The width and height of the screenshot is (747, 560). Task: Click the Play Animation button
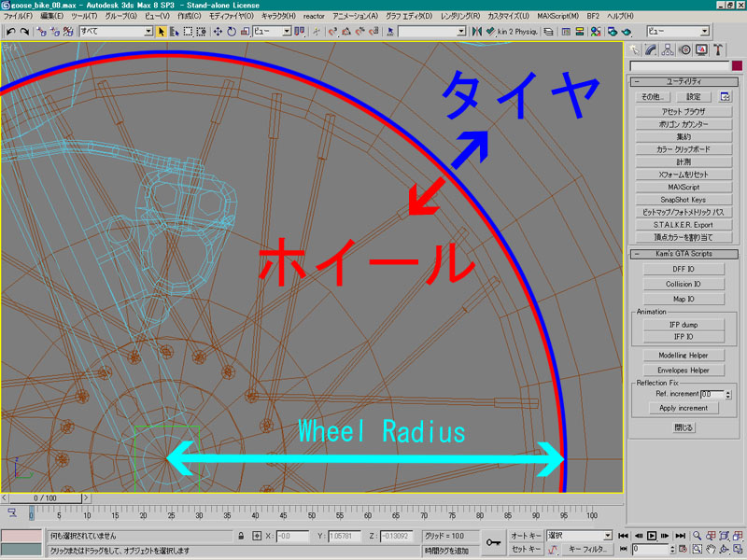pyautogui.click(x=652, y=536)
